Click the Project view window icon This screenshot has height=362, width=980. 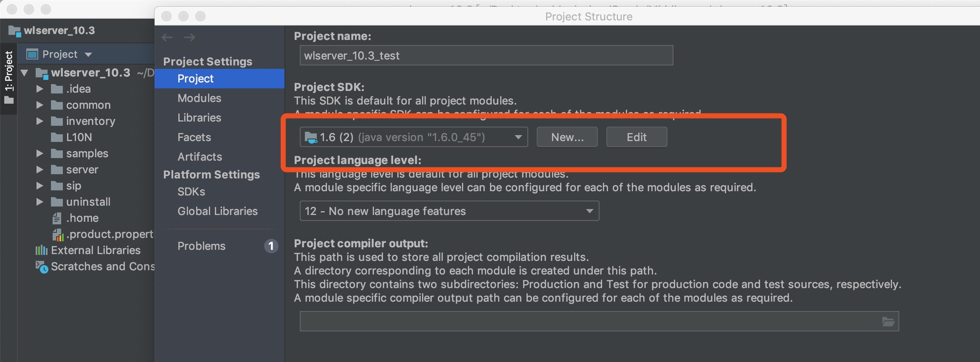[32, 54]
